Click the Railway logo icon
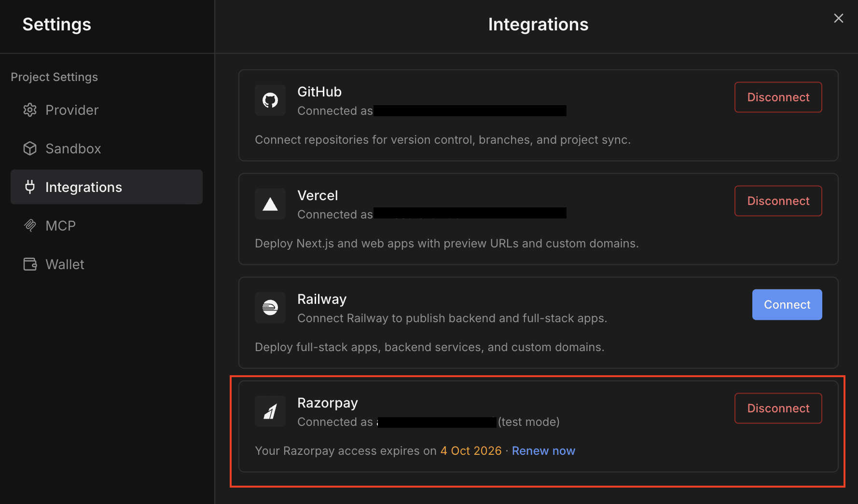The image size is (858, 504). (x=270, y=308)
